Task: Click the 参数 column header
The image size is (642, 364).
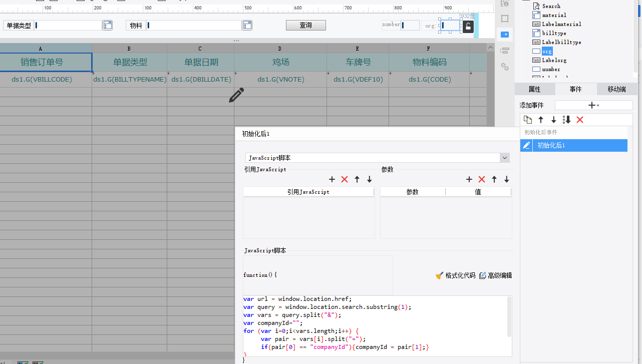Action: coord(413,192)
